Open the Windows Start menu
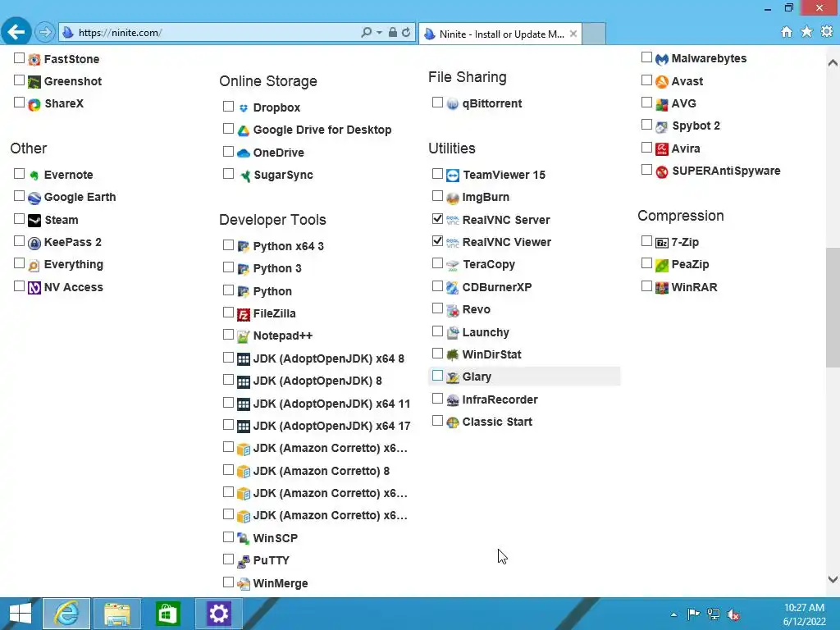Screen dimensions: 840x630 [21, 614]
